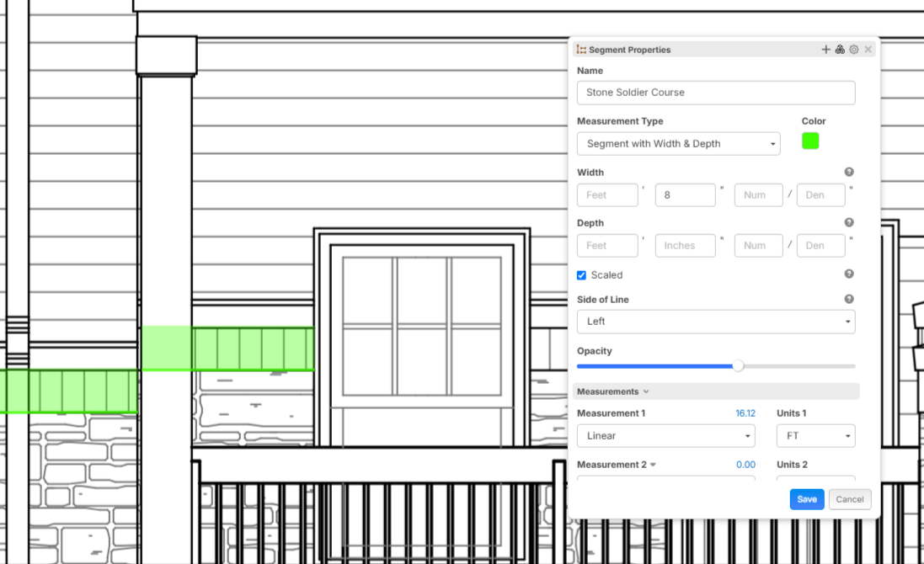The width and height of the screenshot is (924, 564).
Task: Open the Side of Line dropdown
Action: coord(716,322)
